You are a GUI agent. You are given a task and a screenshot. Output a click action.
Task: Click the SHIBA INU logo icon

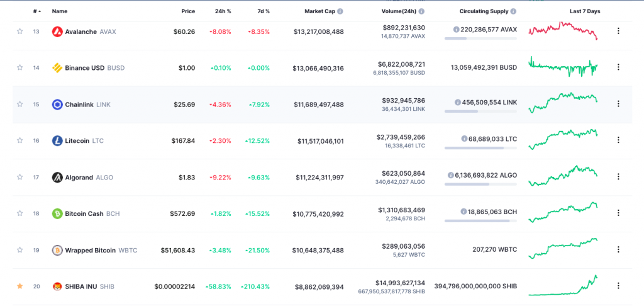(57, 286)
